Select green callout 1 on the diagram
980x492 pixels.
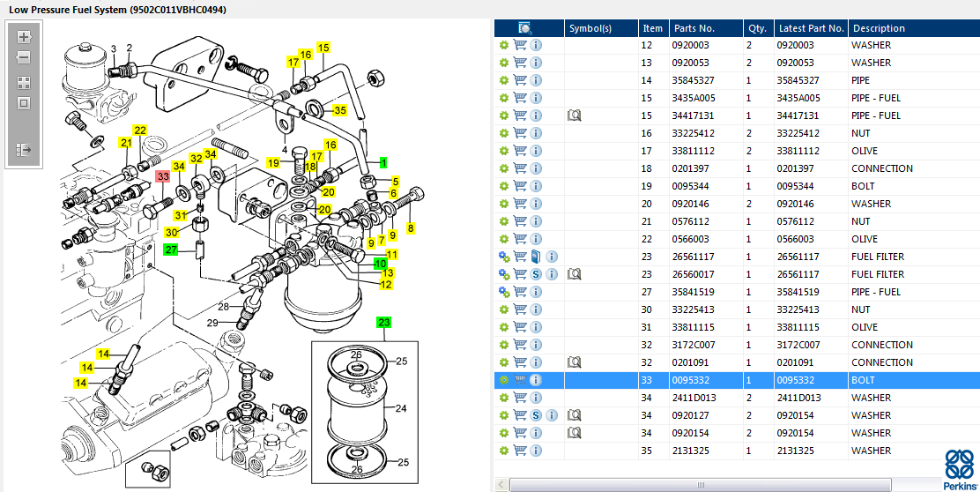pyautogui.click(x=383, y=162)
